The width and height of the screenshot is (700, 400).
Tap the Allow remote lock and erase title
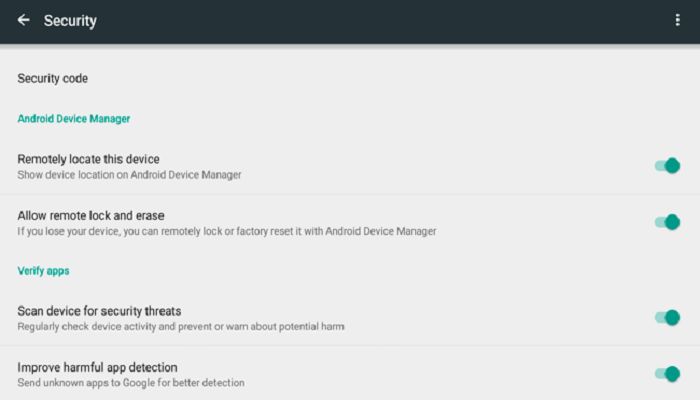click(x=91, y=216)
